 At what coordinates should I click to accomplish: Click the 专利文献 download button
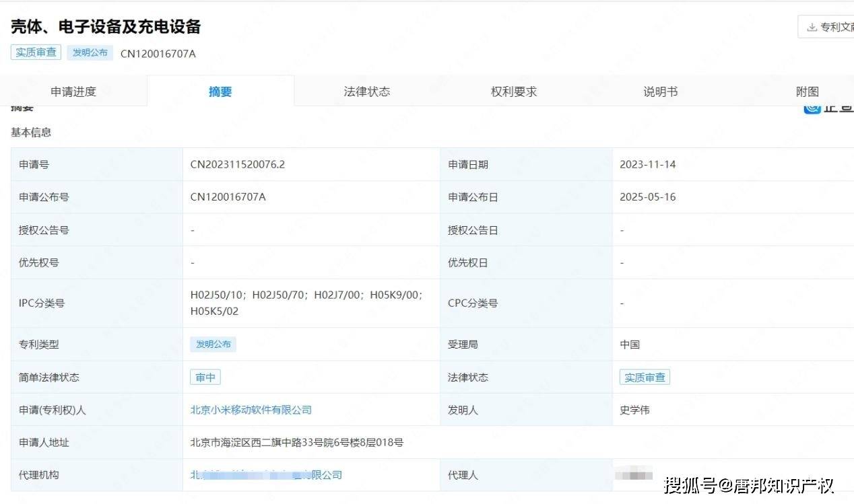(x=826, y=27)
